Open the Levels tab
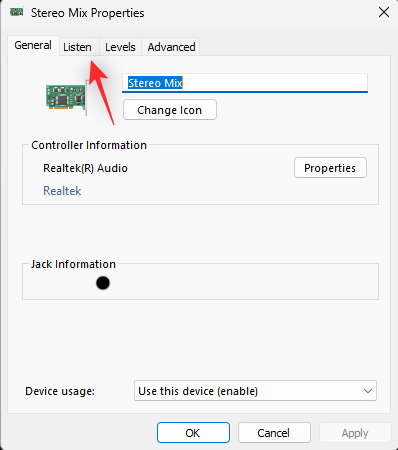This screenshot has height=450, width=398. click(120, 47)
